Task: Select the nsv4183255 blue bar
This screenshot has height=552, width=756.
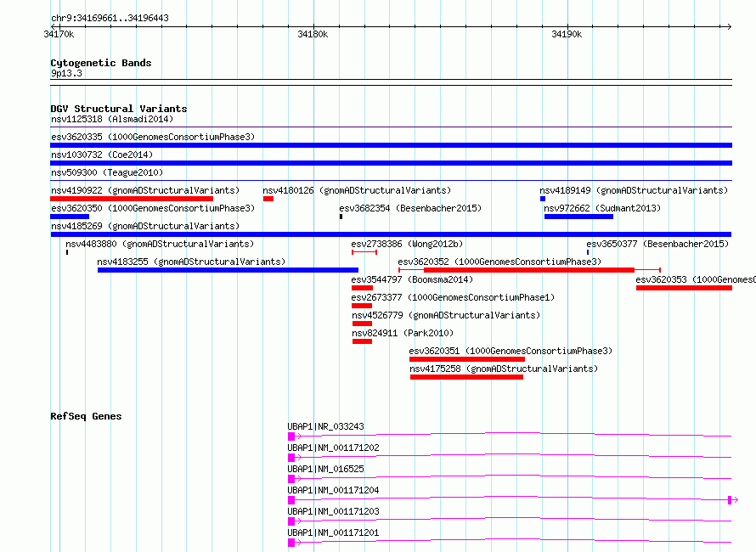Action: pyautogui.click(x=228, y=270)
